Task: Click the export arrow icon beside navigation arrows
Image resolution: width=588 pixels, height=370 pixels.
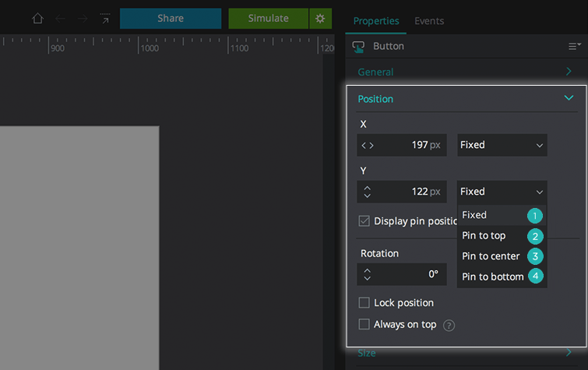Action: pyautogui.click(x=105, y=19)
